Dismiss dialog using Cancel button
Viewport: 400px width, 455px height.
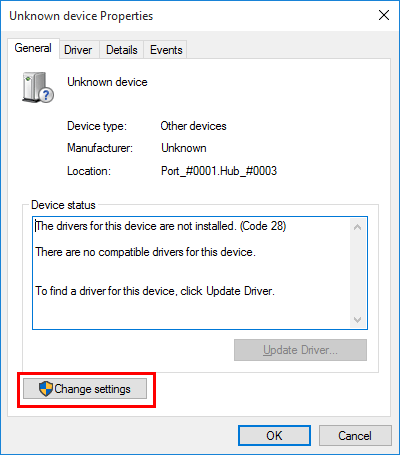tap(355, 435)
